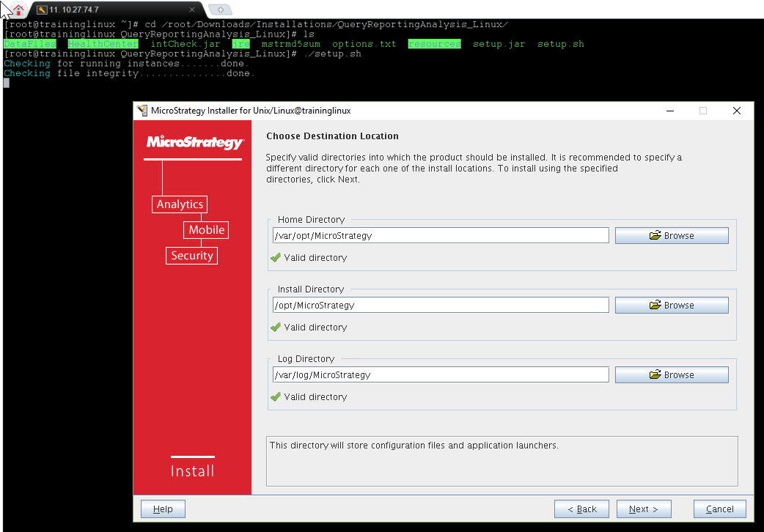Click the green checkmark under Home Directory

(276, 257)
